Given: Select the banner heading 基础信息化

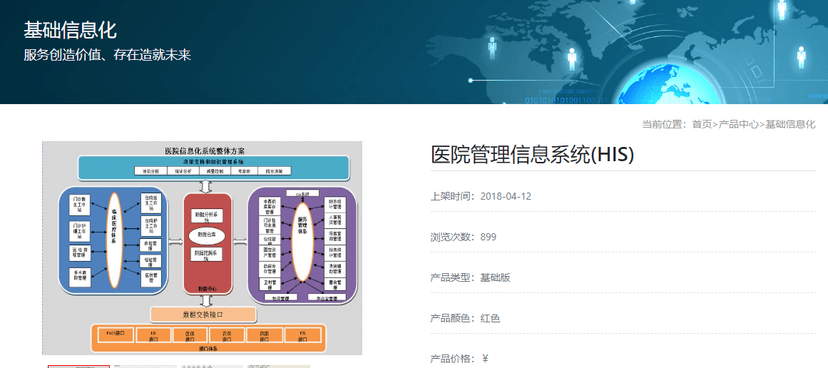Looking at the screenshot, I should 70,30.
